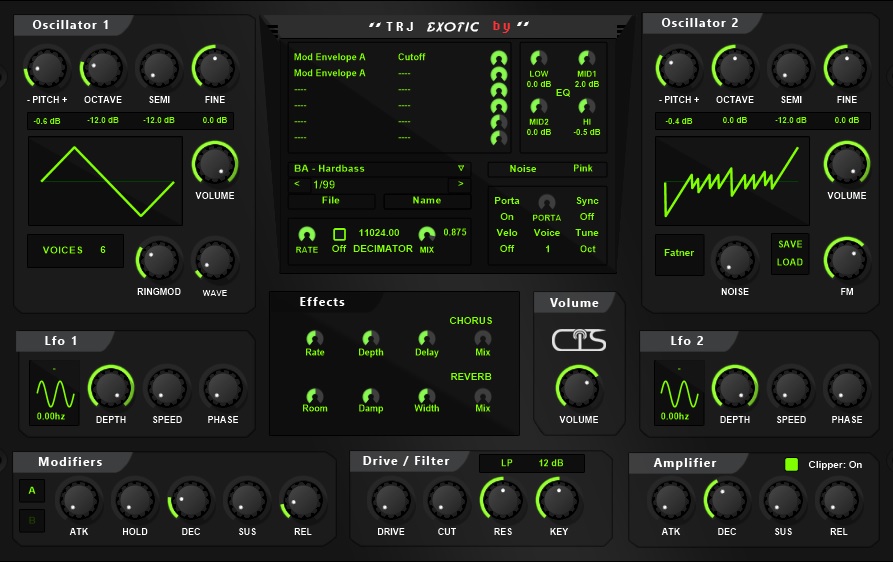Click the Modifiers DEC knob

click(191, 500)
